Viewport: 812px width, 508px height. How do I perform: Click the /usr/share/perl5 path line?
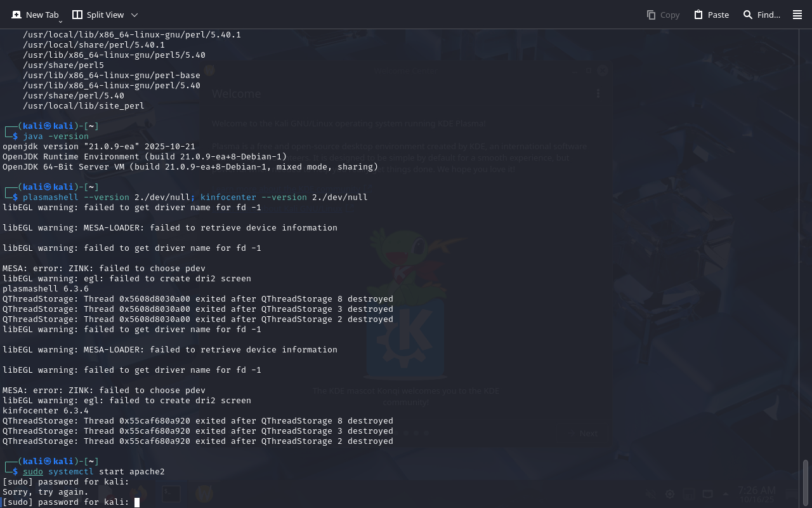pos(63,65)
